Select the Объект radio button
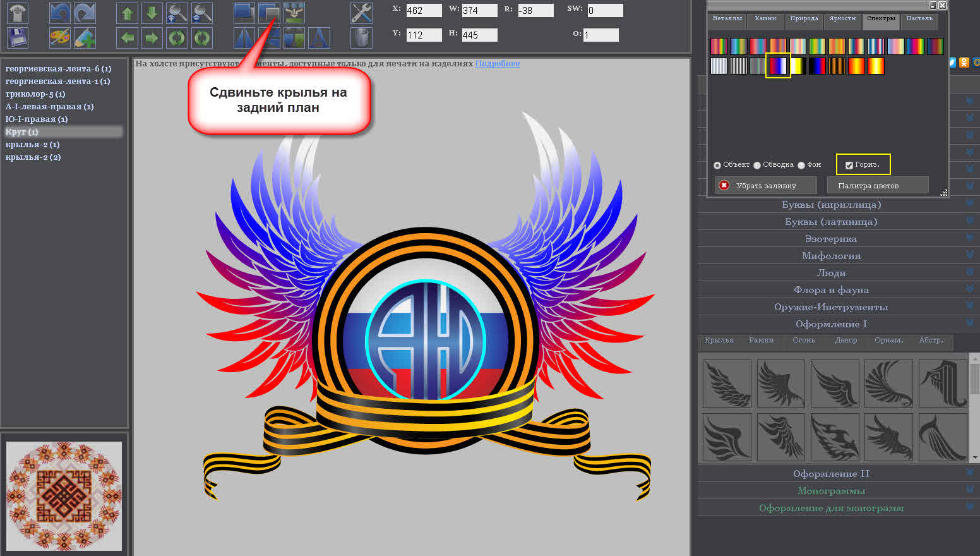980x556 pixels. (x=717, y=165)
